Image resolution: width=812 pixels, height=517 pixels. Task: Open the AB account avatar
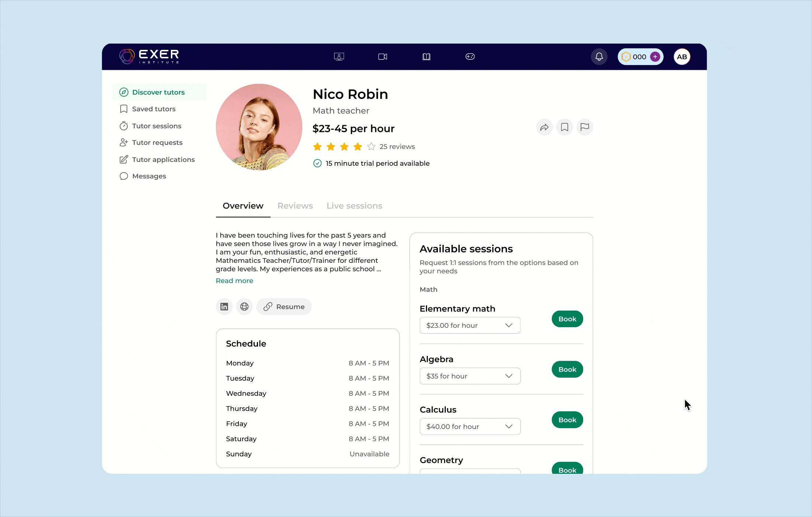coord(682,57)
